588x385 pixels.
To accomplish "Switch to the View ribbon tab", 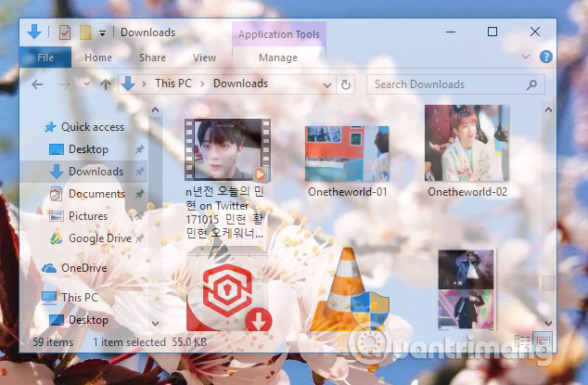I will [x=204, y=58].
